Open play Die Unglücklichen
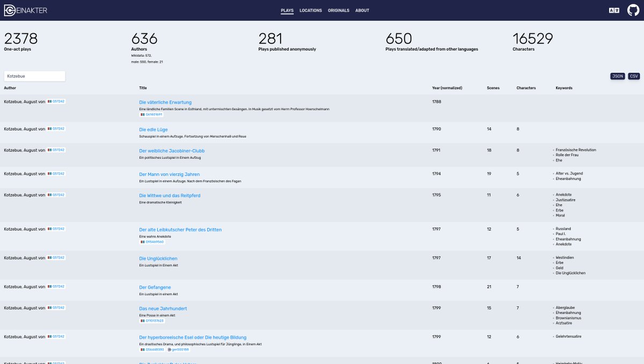The height and width of the screenshot is (364, 644). point(158,259)
